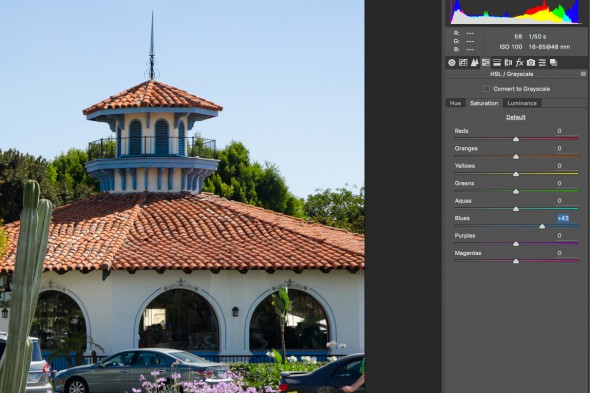The width and height of the screenshot is (590, 393).
Task: Click the Oranges value input field
Action: point(560,148)
